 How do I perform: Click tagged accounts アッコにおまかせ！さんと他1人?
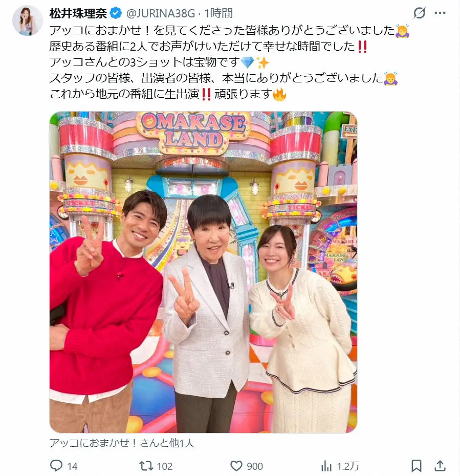click(x=122, y=443)
